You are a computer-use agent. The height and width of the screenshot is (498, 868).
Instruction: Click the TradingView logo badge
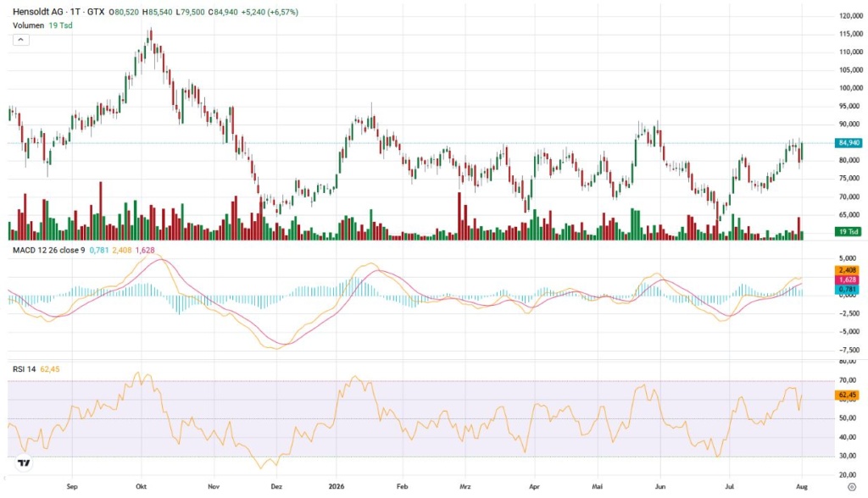(24, 462)
